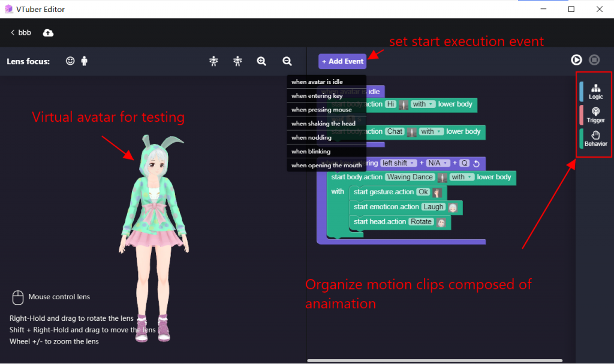Click the Rotate head action icon
Viewport: 614px width, 364px height.
pos(441,222)
